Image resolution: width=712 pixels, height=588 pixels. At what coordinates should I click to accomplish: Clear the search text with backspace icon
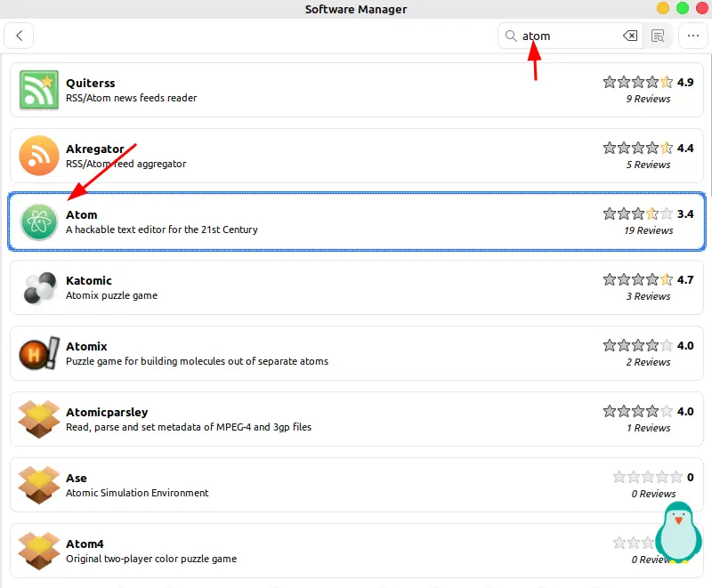point(630,36)
